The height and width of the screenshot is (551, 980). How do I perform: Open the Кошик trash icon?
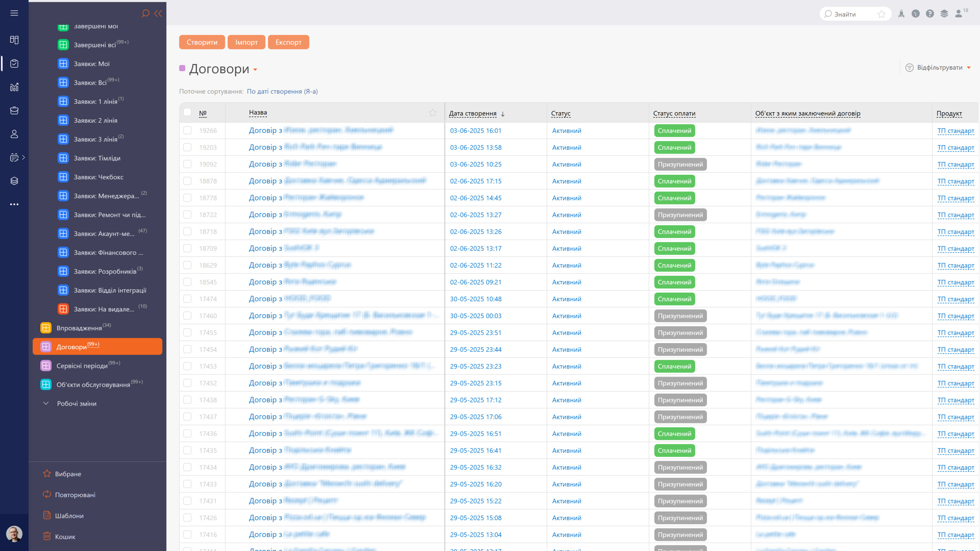pyautogui.click(x=47, y=536)
